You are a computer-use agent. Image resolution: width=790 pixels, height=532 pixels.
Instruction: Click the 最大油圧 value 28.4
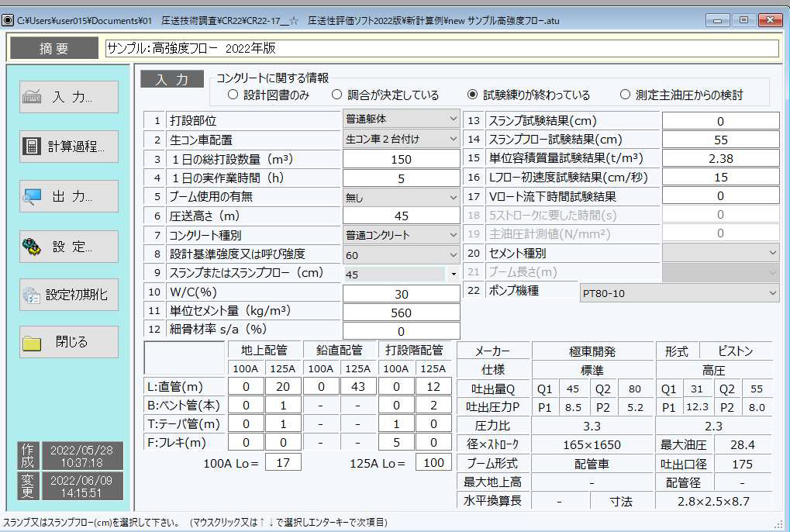click(743, 444)
